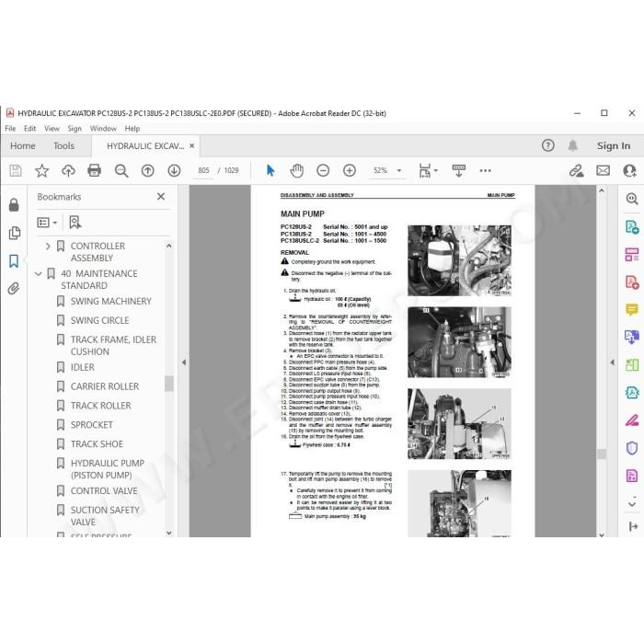Show more right pane tools chevron
644x644 pixels.
point(632,503)
